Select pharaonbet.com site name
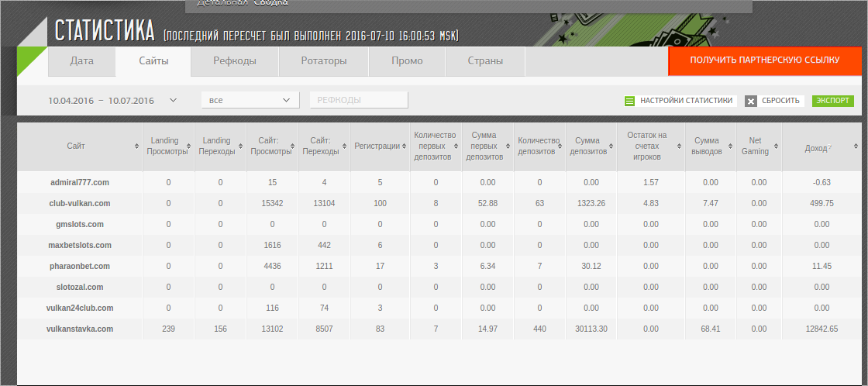Viewport: 868px width, 386px height. [x=80, y=267]
